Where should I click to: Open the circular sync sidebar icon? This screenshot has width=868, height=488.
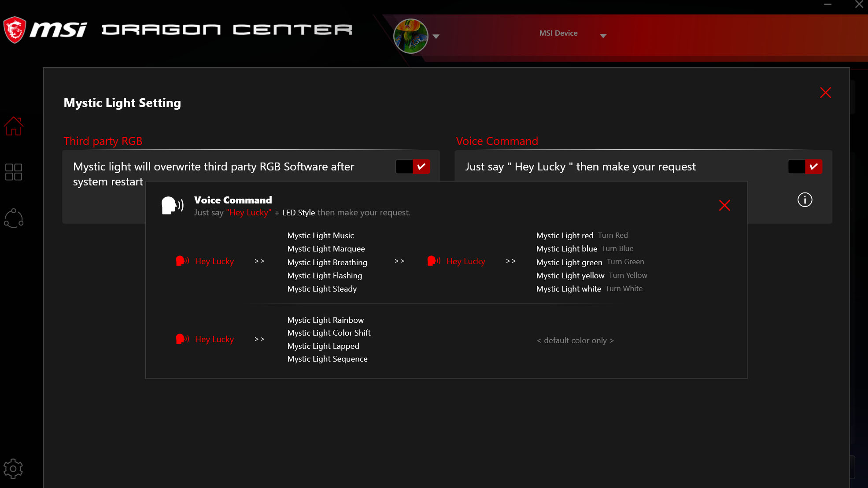[14, 218]
